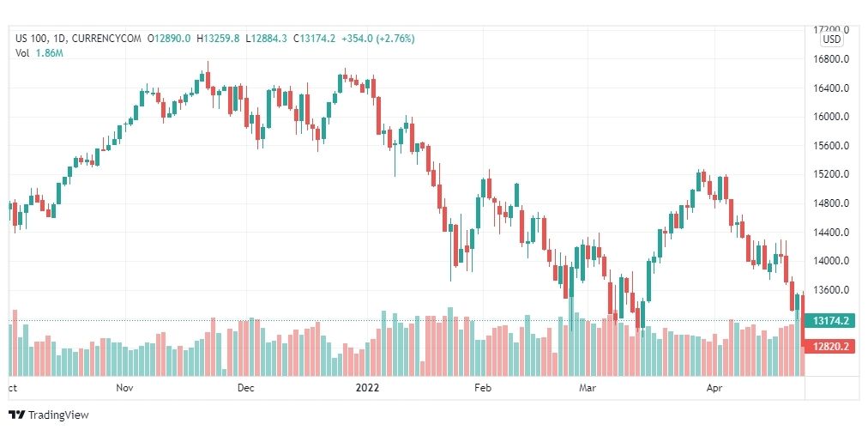Screen dimensions: 868x430
Task: Click the Feb label on time axis
Action: pos(483,388)
